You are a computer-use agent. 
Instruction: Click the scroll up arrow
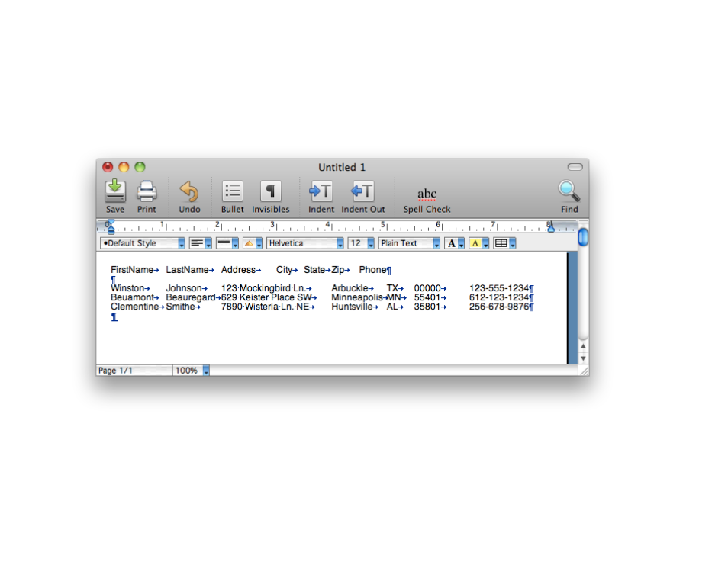583,346
